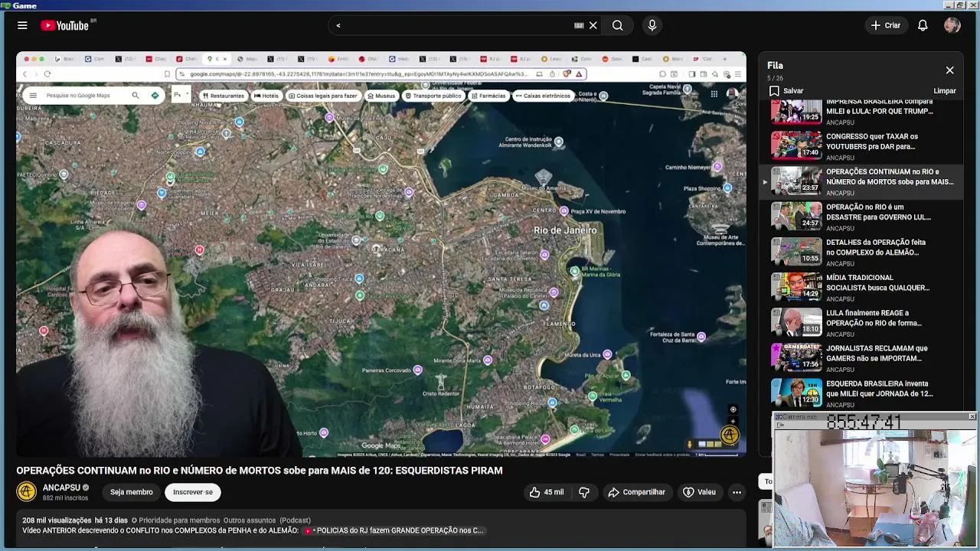Click the Farmácias chip in Google Maps
980x551 pixels.
click(x=488, y=96)
